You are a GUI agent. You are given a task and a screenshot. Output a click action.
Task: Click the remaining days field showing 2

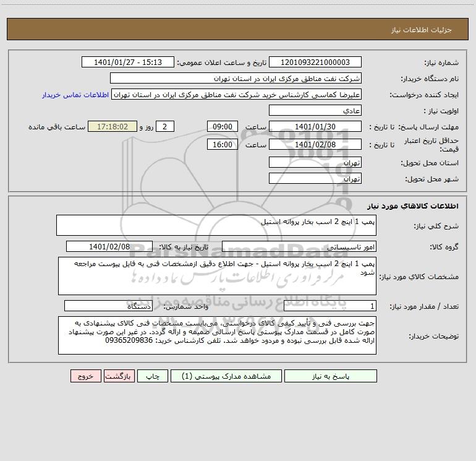(165, 126)
